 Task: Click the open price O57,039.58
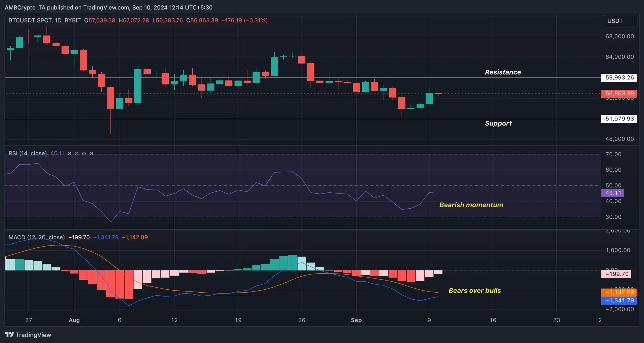click(x=99, y=20)
